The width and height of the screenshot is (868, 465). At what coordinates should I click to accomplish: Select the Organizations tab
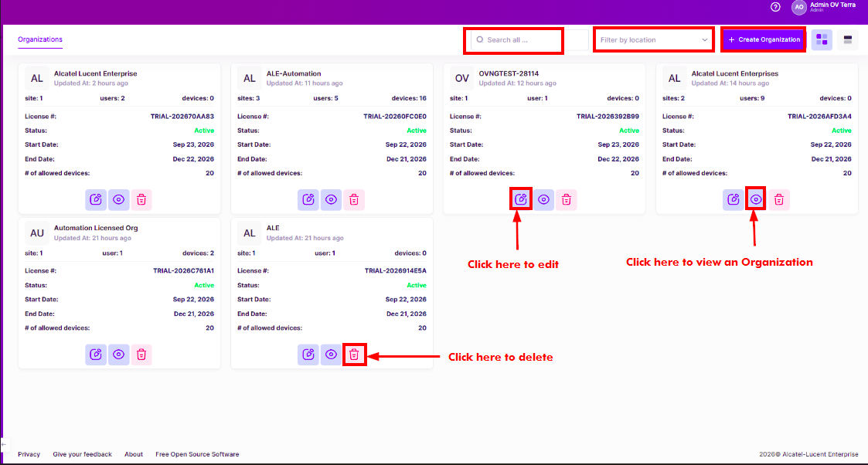[x=40, y=40]
